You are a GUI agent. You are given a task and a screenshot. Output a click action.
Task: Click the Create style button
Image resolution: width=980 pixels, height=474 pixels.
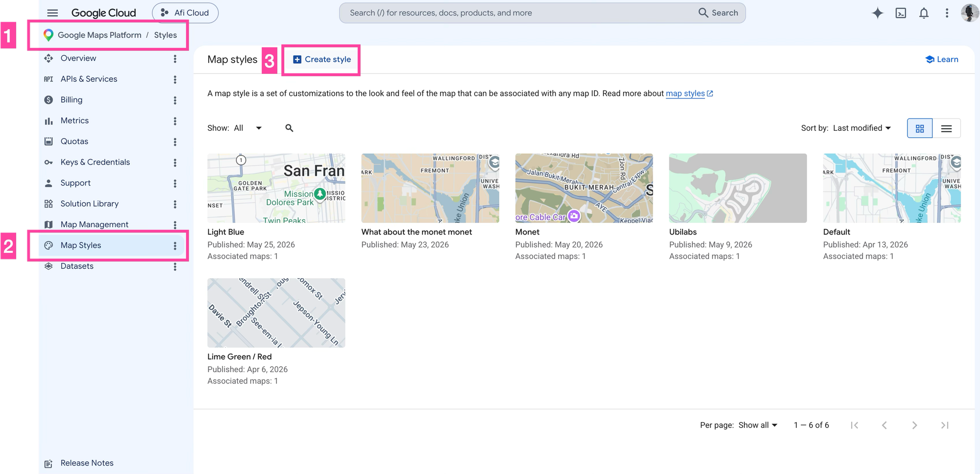[x=322, y=59]
